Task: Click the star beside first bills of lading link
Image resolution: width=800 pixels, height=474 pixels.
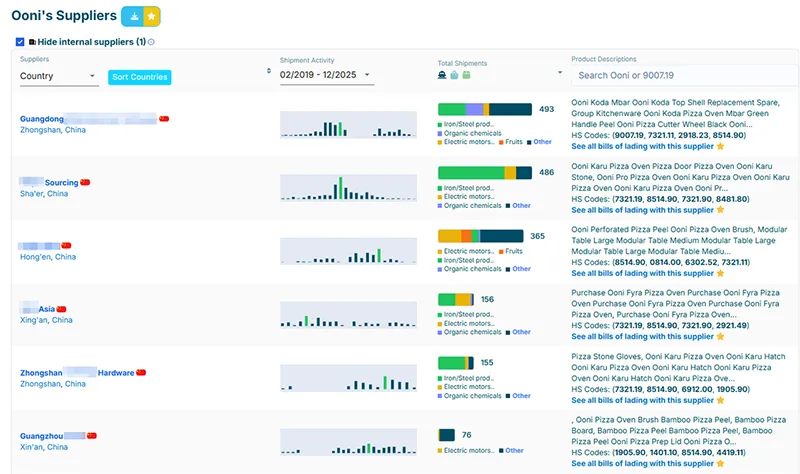Action: pos(720,146)
